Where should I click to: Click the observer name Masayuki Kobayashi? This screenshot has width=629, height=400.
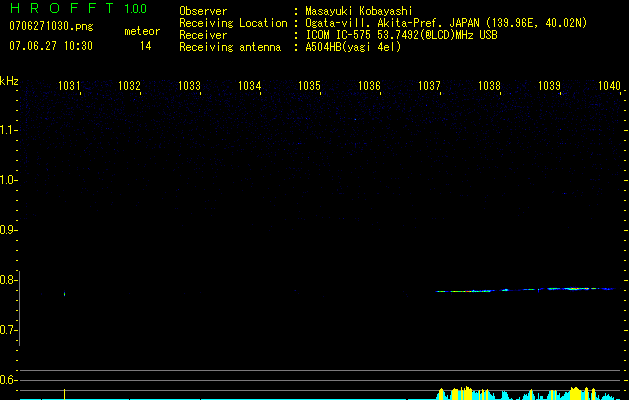359,11
